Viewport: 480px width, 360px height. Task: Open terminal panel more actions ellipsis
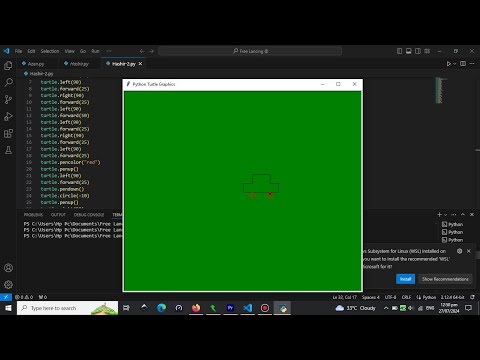tap(454, 214)
